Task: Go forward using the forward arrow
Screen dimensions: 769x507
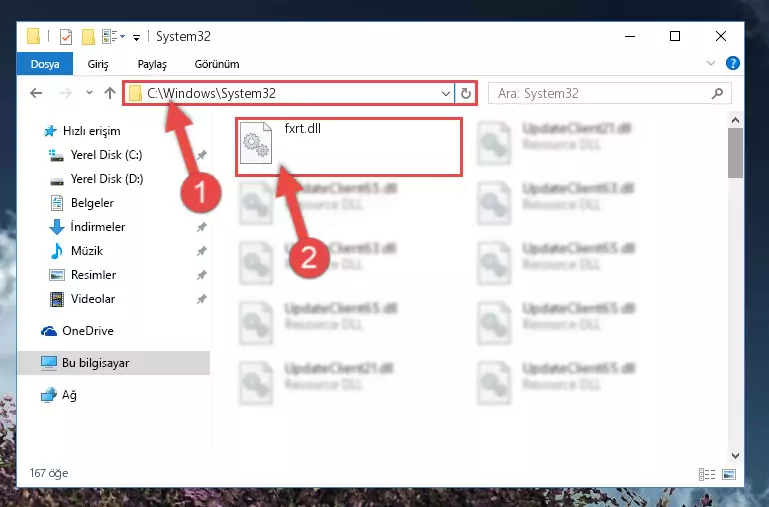Action: coord(65,93)
